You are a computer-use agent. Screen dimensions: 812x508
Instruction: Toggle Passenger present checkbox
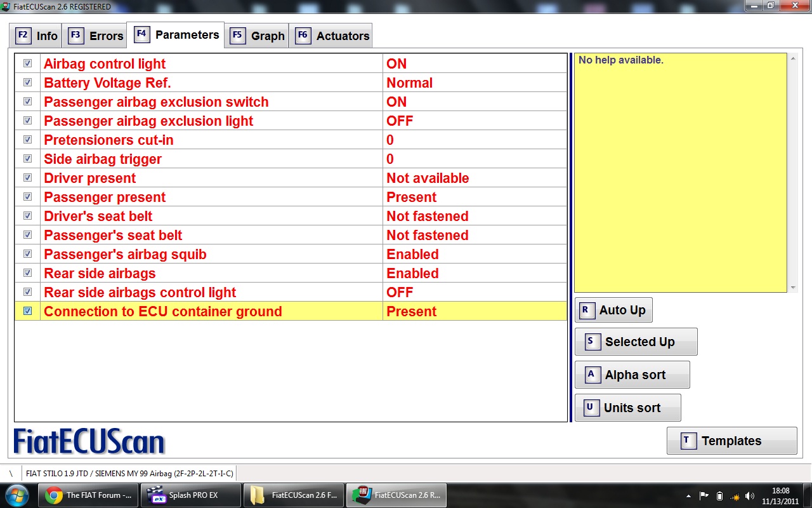point(27,197)
